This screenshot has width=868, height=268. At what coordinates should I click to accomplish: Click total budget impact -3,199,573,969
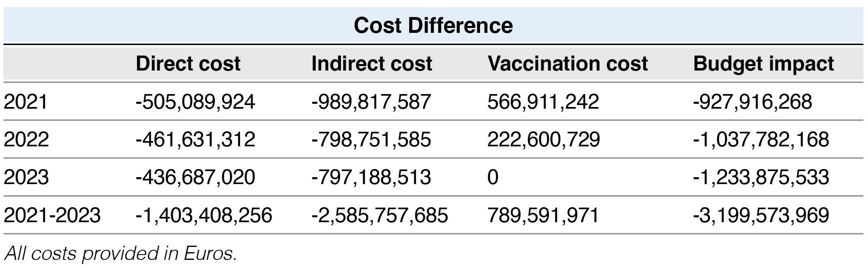coord(761,215)
